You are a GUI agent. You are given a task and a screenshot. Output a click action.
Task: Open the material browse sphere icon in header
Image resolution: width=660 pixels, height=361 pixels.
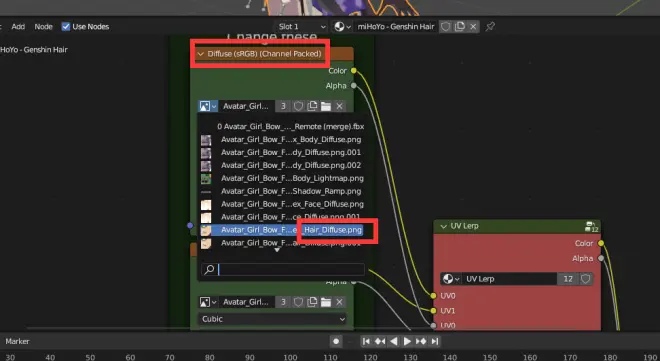pyautogui.click(x=343, y=27)
